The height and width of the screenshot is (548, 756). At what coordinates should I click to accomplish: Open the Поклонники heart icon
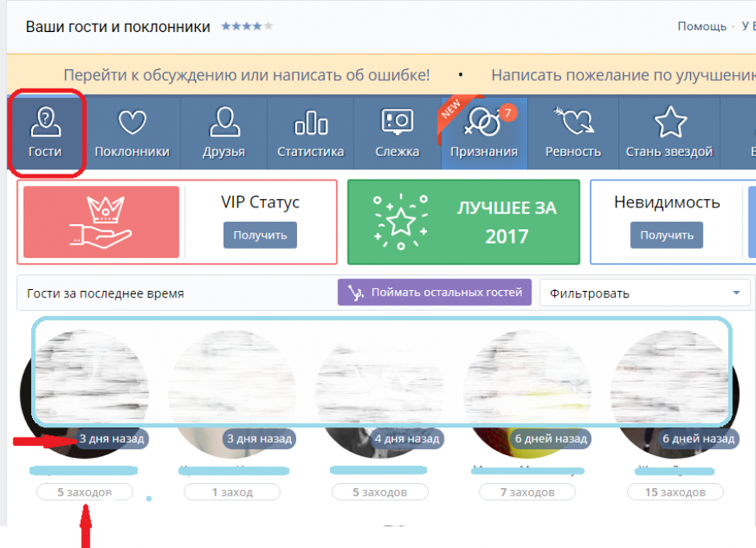(x=132, y=124)
